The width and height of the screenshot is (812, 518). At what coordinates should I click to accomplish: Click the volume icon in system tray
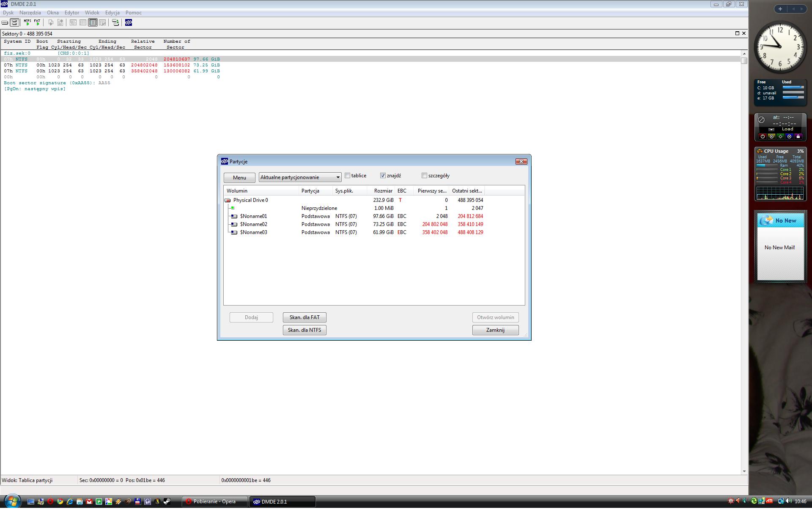point(789,501)
